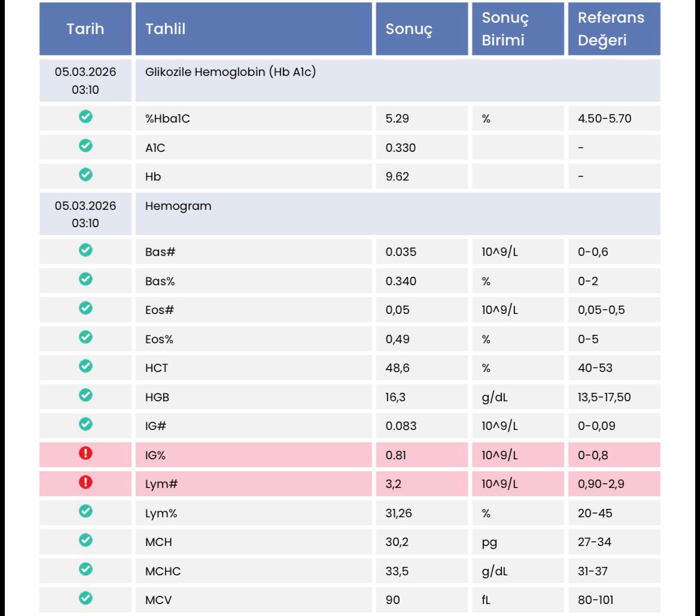Select the Sonuç Birimi column header

click(505, 29)
